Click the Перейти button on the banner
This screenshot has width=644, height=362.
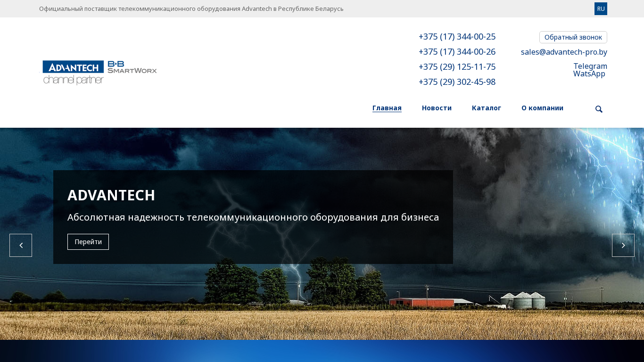(x=88, y=242)
